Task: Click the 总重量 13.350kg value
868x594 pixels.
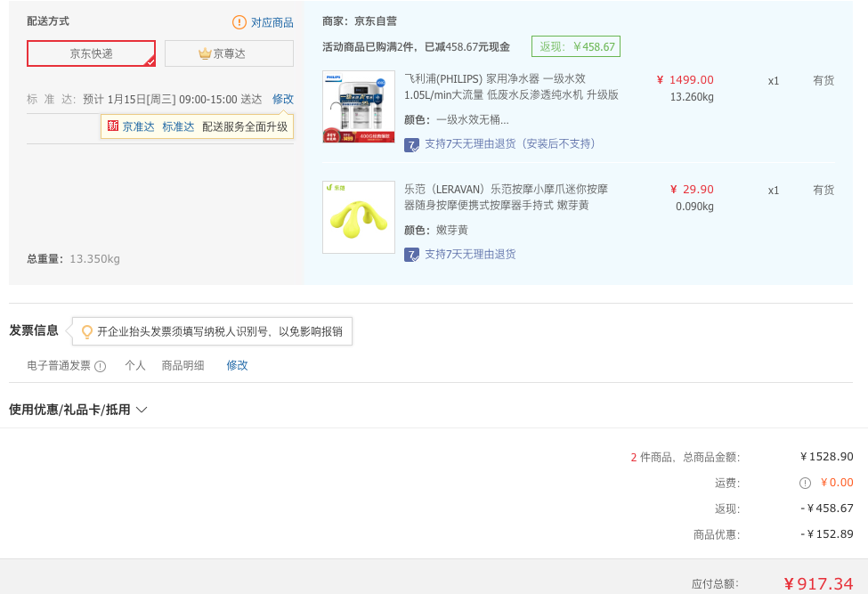Action: pyautogui.click(x=94, y=259)
